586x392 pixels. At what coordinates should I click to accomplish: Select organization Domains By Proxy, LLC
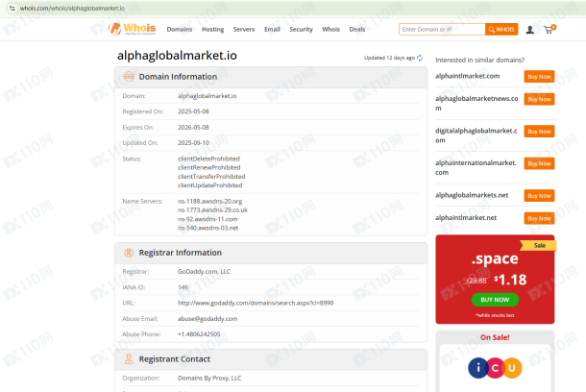pyautogui.click(x=209, y=379)
